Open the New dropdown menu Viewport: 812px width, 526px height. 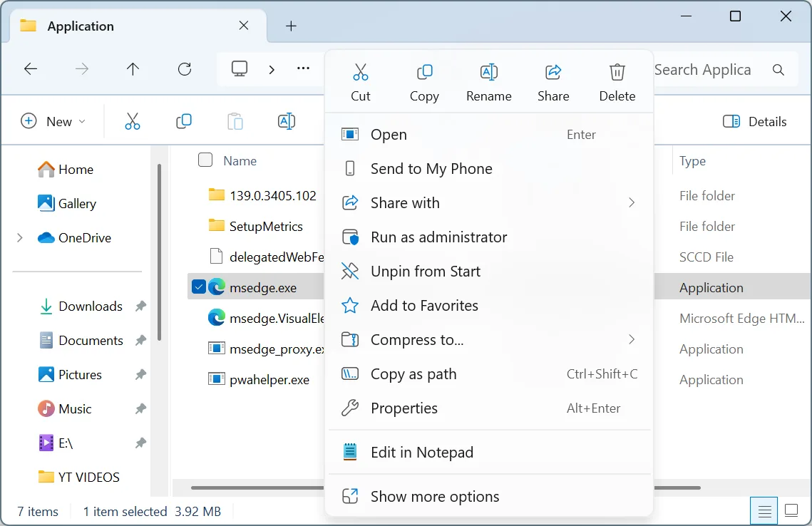tap(53, 121)
